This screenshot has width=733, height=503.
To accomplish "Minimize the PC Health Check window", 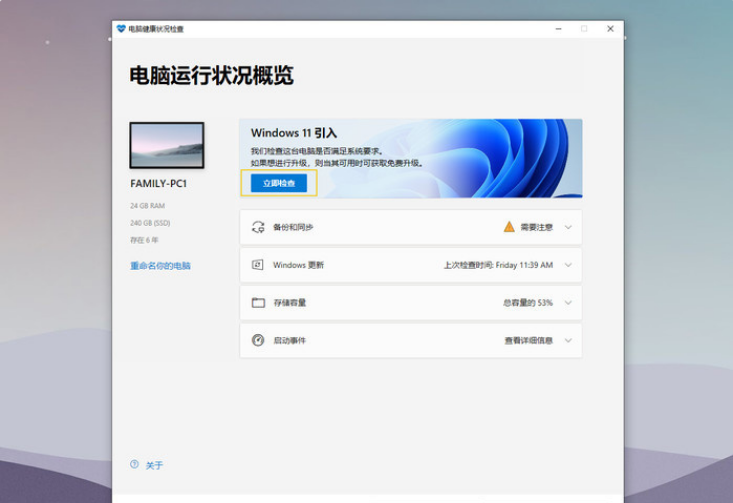I will click(x=558, y=29).
